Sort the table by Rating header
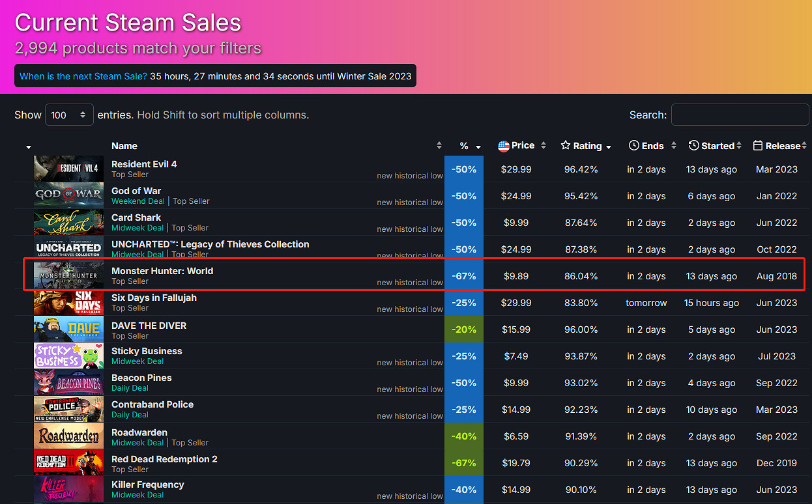 (587, 146)
